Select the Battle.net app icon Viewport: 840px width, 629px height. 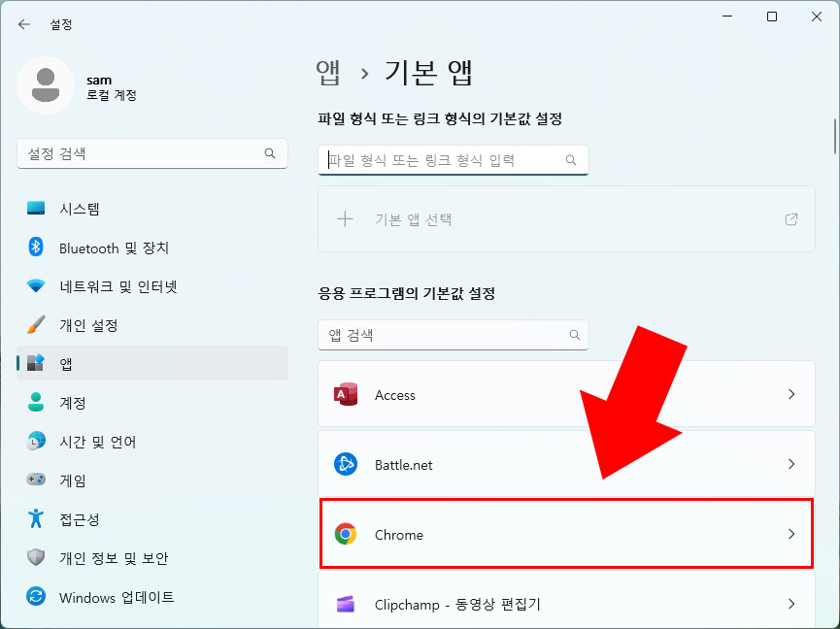tap(346, 464)
